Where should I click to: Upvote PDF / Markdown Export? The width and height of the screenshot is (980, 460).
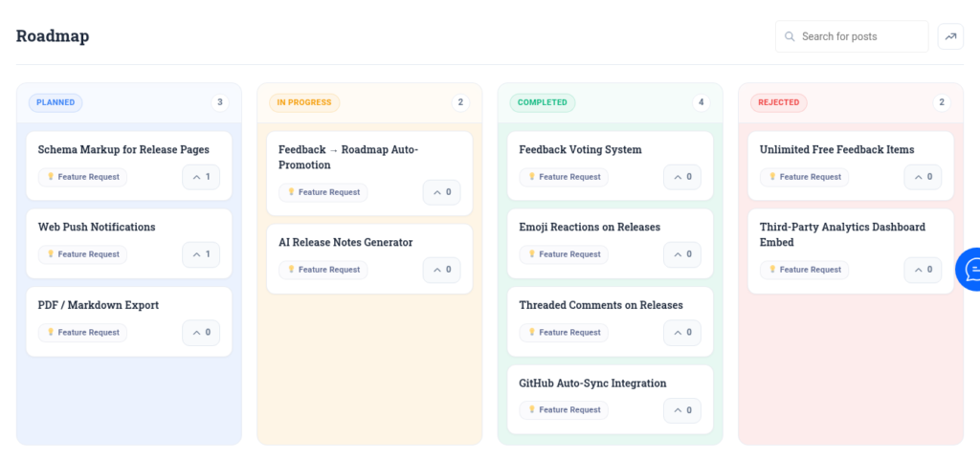coord(201,332)
